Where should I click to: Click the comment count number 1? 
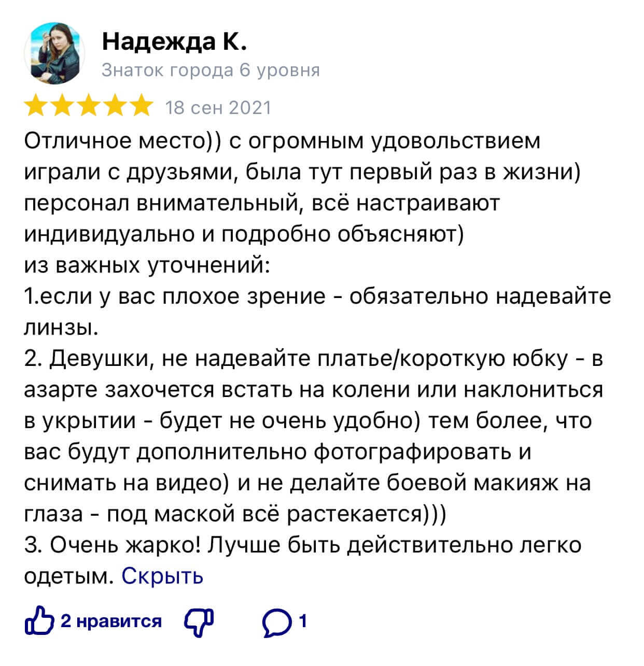pos(304,621)
